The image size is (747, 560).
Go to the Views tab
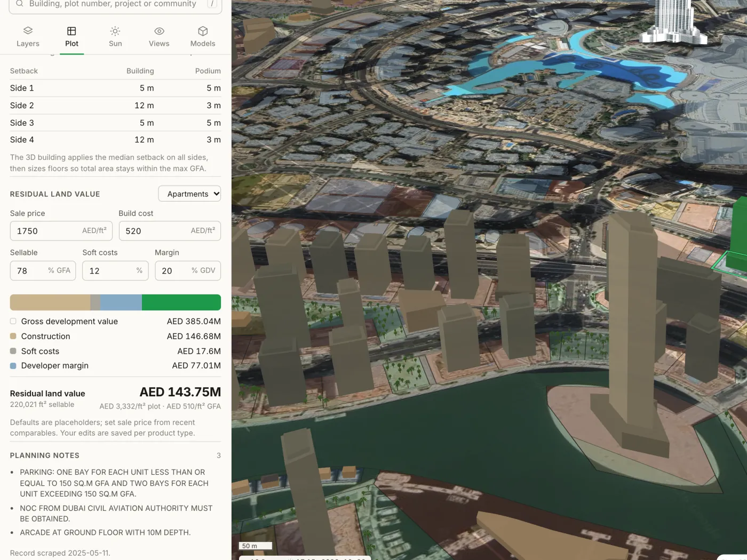coord(159,37)
